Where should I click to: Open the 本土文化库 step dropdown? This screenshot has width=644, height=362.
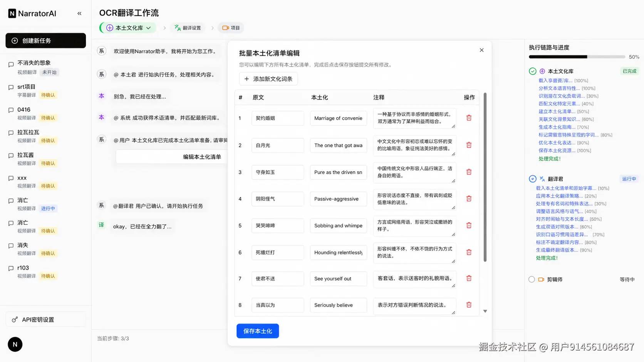129,28
